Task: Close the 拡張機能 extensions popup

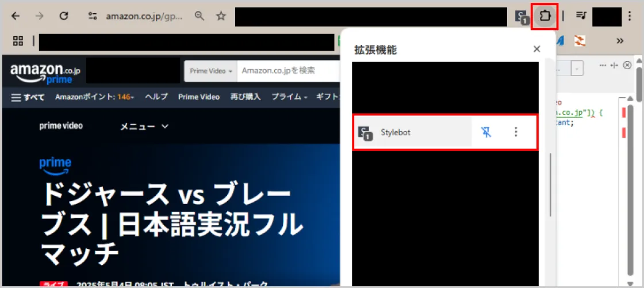Action: (x=536, y=50)
